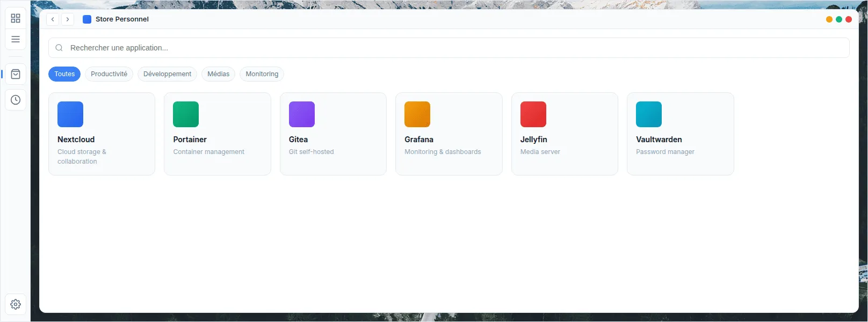Viewport: 868px width, 322px height.
Task: Click the red Jellyfin app icon
Action: 533,114
